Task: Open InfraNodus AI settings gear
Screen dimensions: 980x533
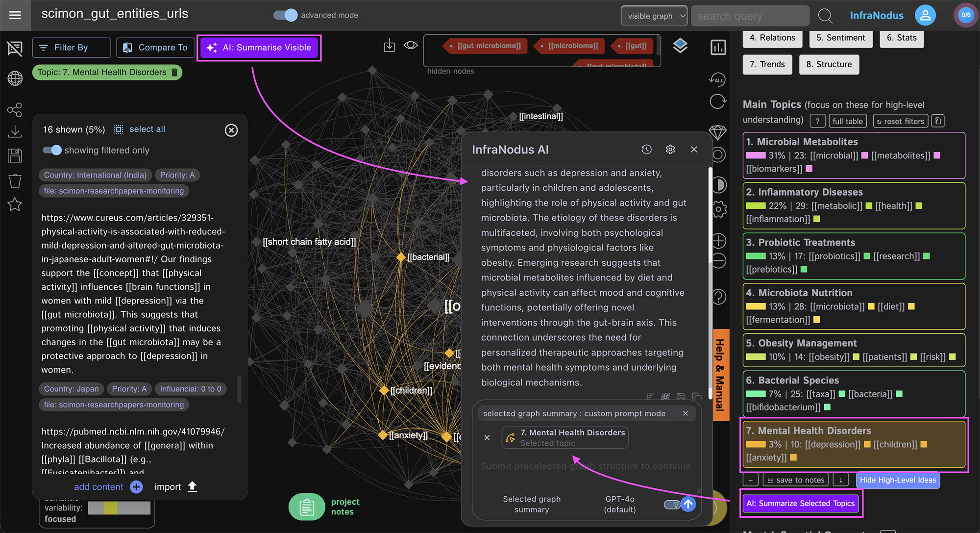Action: pyautogui.click(x=670, y=150)
